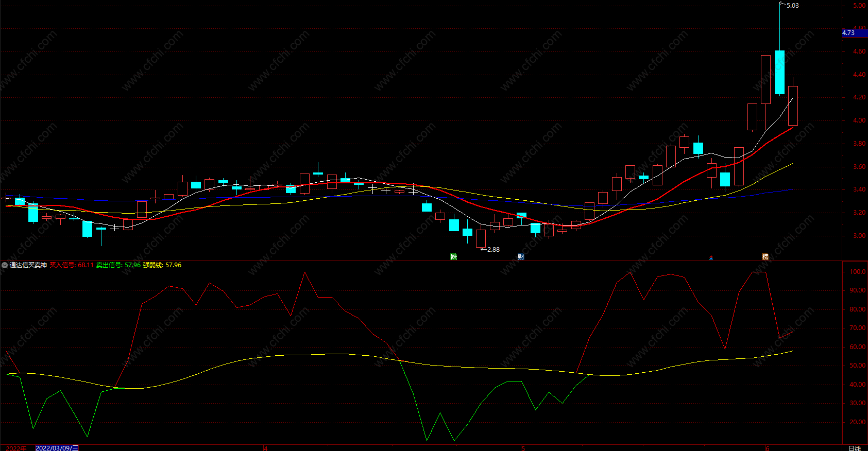
Task: Click the 5.00 price axis label
Action: 859,6
